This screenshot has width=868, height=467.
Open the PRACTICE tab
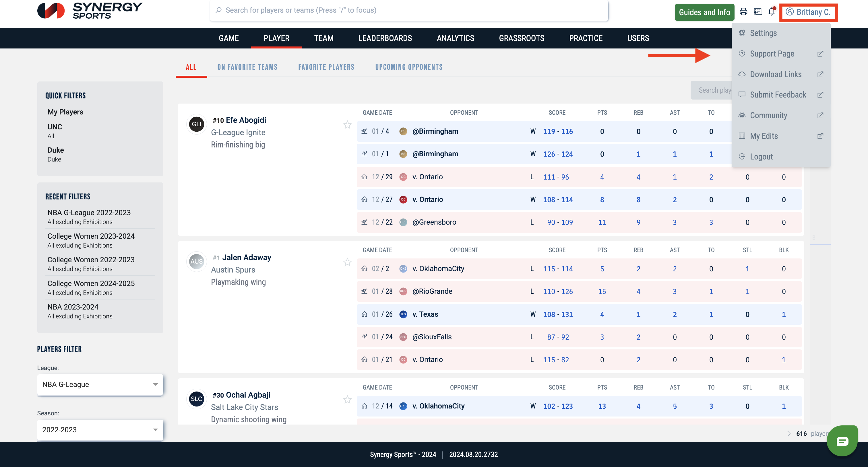[x=586, y=38]
